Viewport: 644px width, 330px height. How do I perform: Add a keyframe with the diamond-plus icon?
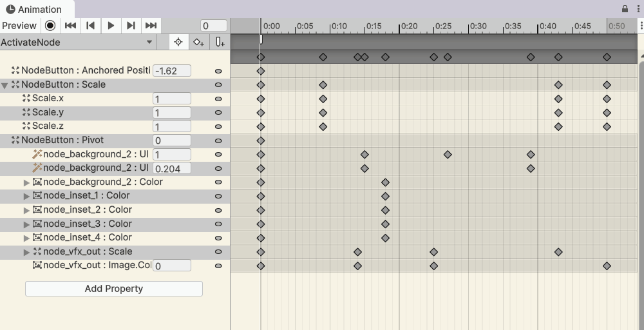tap(199, 42)
